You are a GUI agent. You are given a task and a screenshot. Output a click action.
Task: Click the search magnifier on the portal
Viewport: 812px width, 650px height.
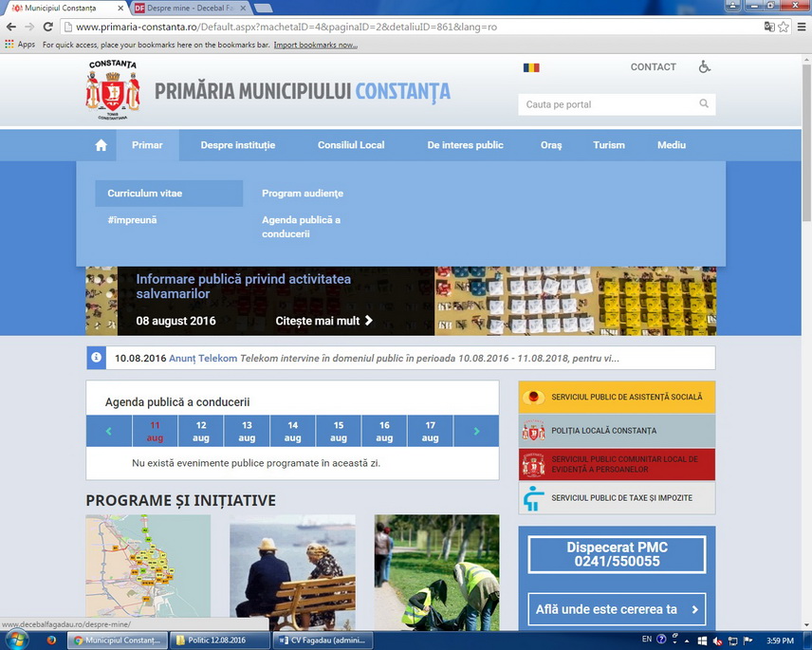(x=703, y=104)
